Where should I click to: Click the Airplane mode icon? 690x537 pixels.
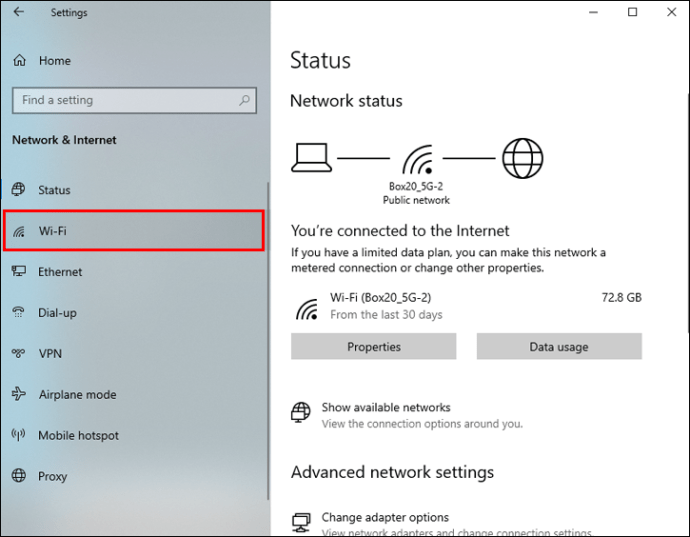click(18, 395)
